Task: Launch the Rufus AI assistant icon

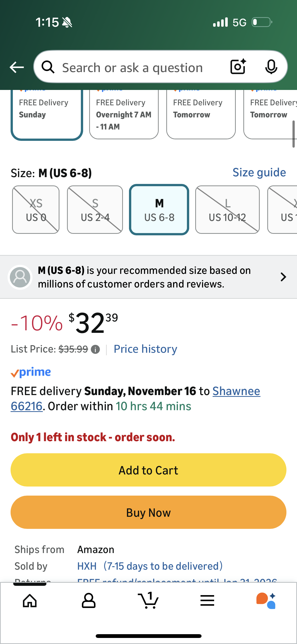Action: pyautogui.click(x=266, y=601)
